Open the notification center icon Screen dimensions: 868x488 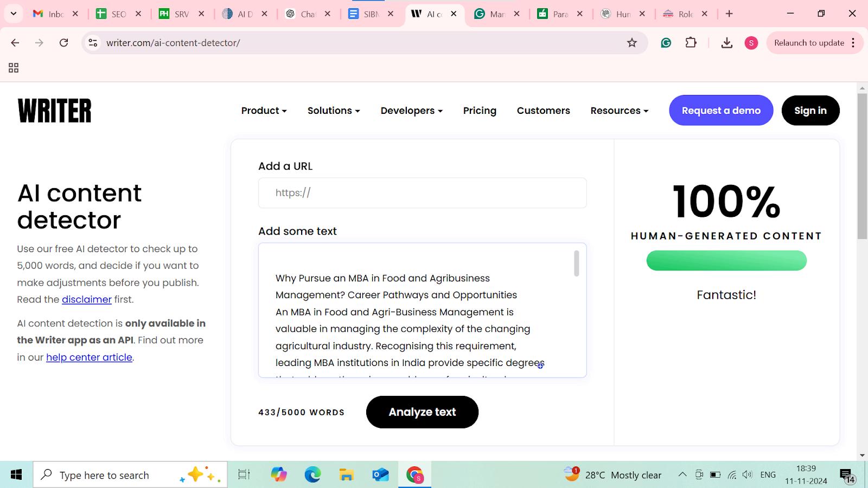(x=847, y=476)
